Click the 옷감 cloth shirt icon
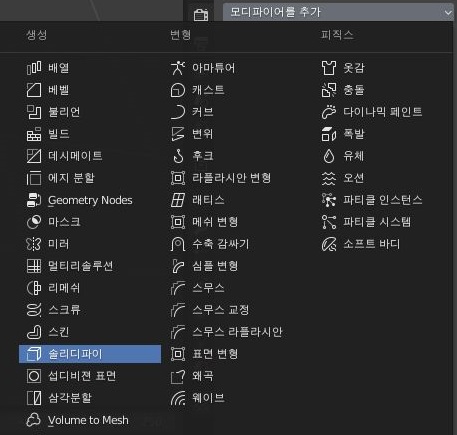 pos(329,68)
